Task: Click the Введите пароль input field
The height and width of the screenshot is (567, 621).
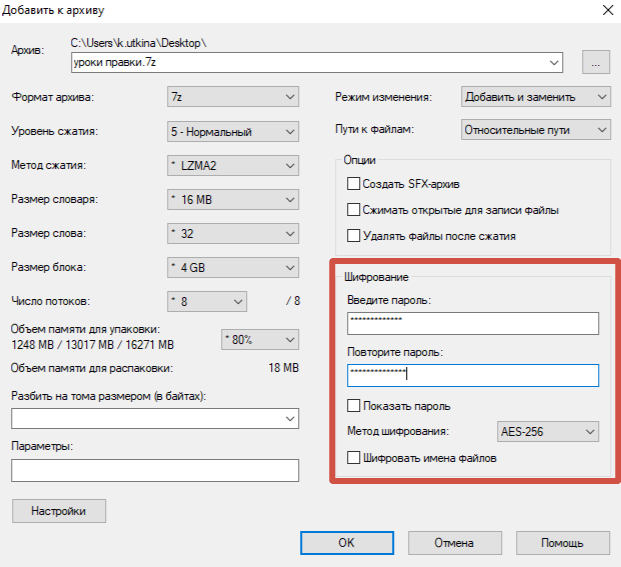Action: pyautogui.click(x=472, y=323)
